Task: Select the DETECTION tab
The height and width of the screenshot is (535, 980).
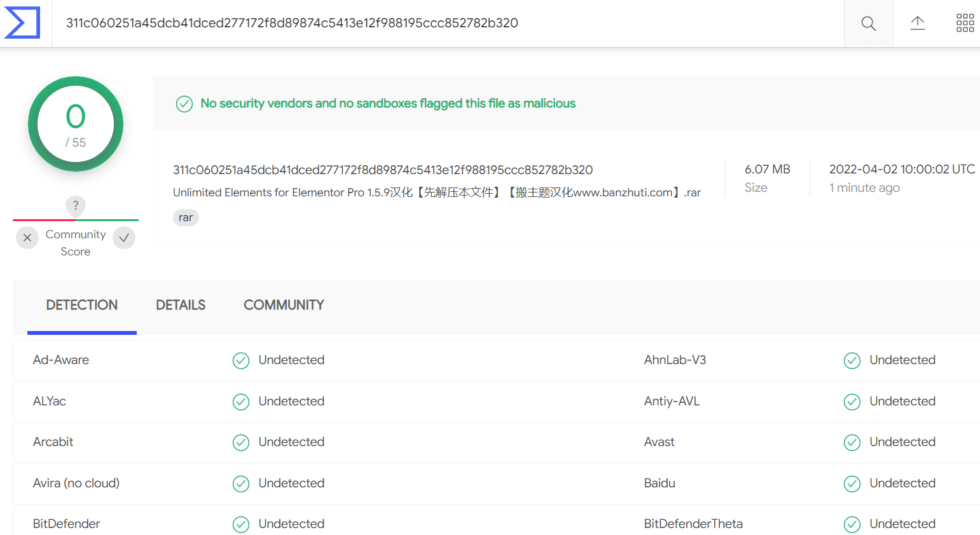Action: tap(82, 305)
